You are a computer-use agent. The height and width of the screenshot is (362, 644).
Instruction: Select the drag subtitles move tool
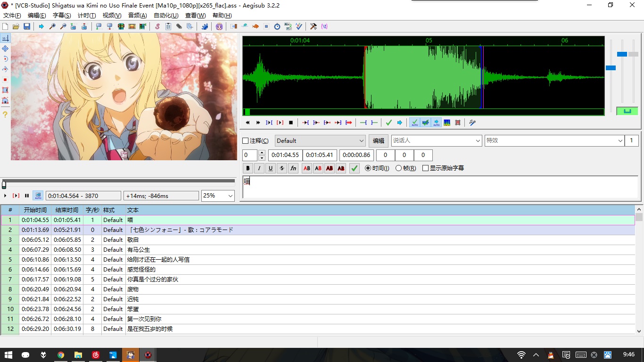[5, 49]
